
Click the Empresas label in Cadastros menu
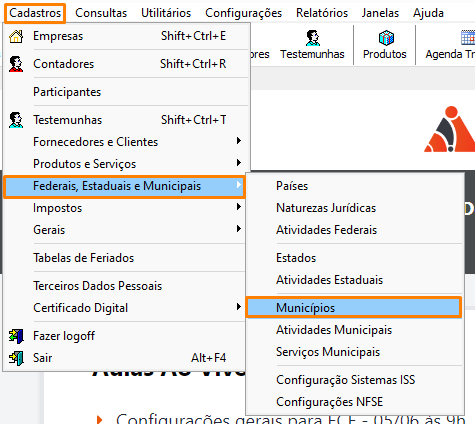58,36
